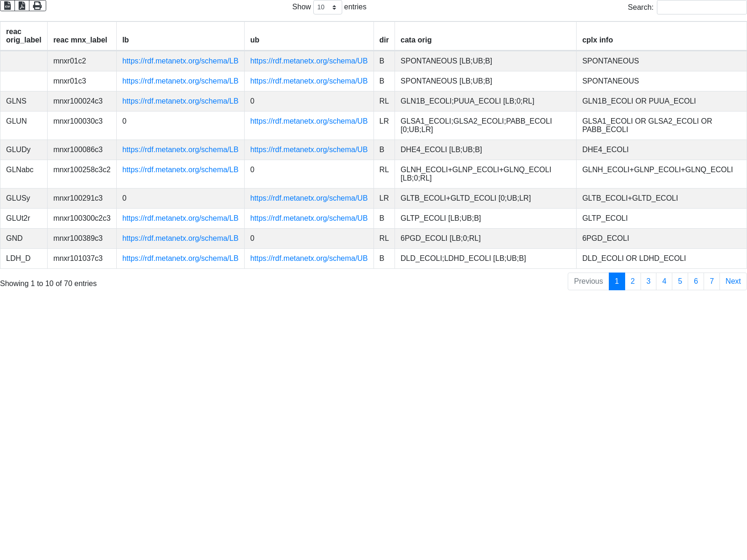
Task: Sort table by dir column header
Action: click(384, 40)
